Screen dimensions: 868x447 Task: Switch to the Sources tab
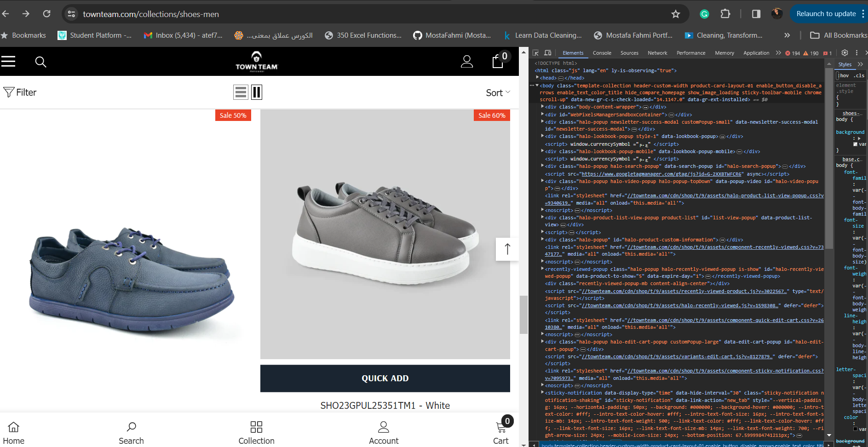tap(629, 53)
